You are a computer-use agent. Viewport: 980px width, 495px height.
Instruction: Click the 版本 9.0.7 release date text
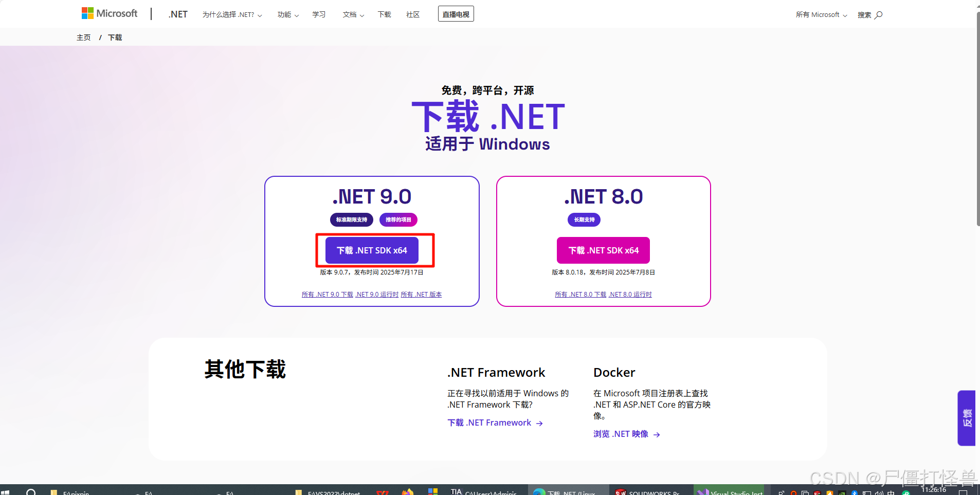click(372, 272)
